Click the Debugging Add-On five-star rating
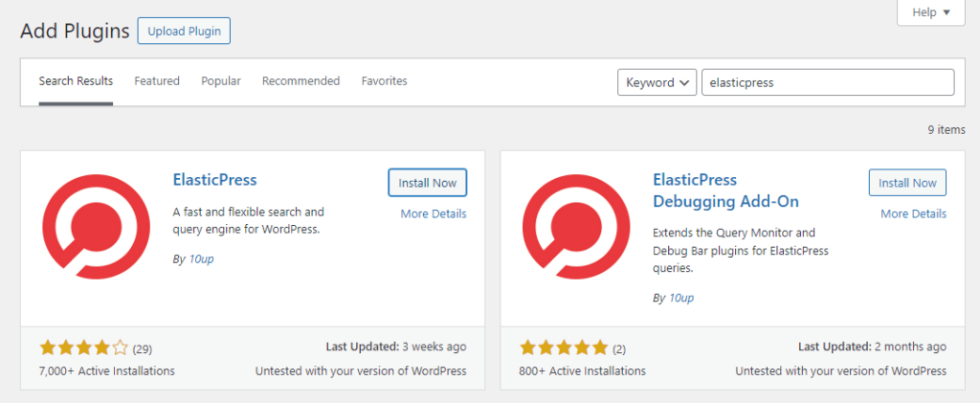 (564, 347)
